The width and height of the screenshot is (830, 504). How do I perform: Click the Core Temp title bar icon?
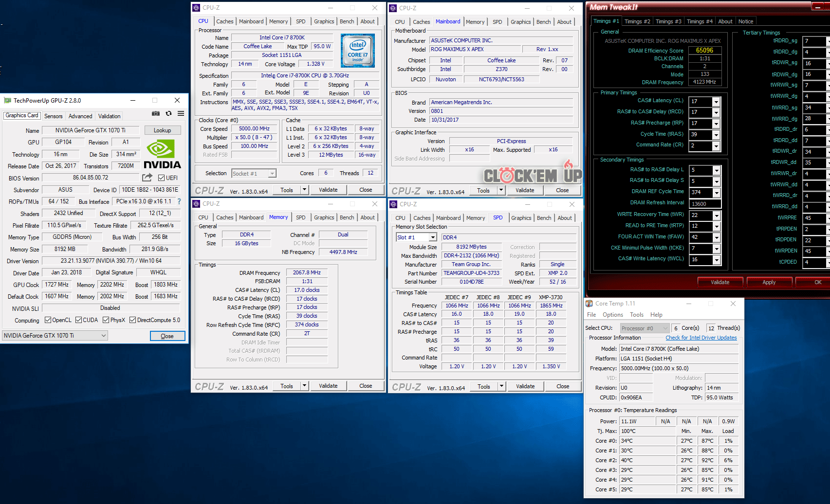589,304
